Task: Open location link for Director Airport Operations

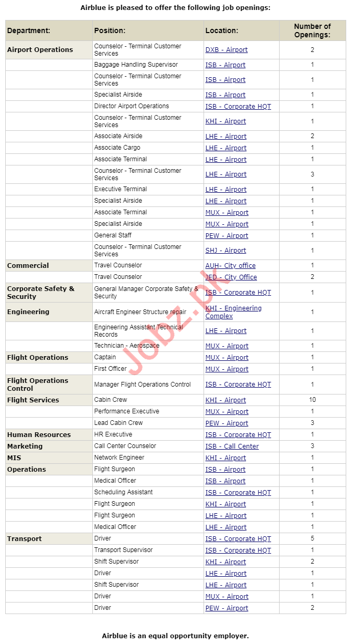Action: [x=238, y=107]
